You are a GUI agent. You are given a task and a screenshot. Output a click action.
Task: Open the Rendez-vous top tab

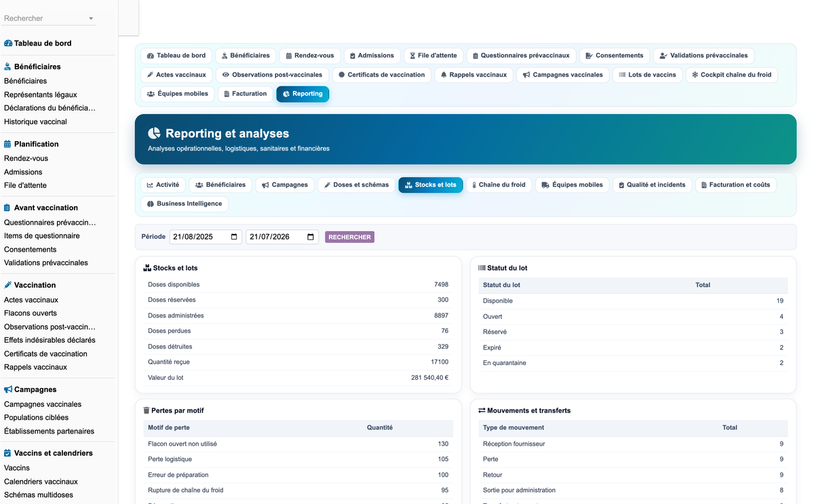coord(310,56)
